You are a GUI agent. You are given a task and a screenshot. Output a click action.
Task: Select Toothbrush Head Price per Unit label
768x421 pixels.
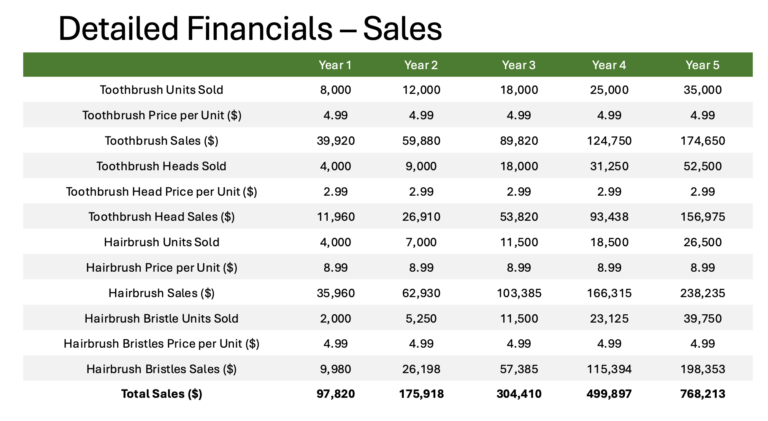(162, 191)
